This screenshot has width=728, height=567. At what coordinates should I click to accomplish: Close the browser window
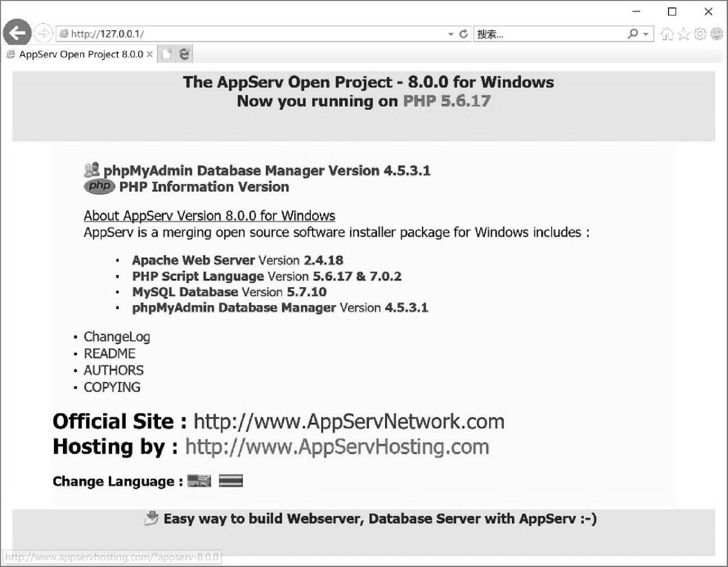(x=708, y=11)
